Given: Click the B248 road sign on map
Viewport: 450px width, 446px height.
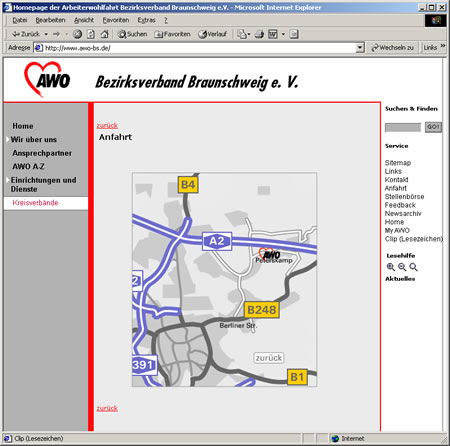Looking at the screenshot, I should coord(262,310).
